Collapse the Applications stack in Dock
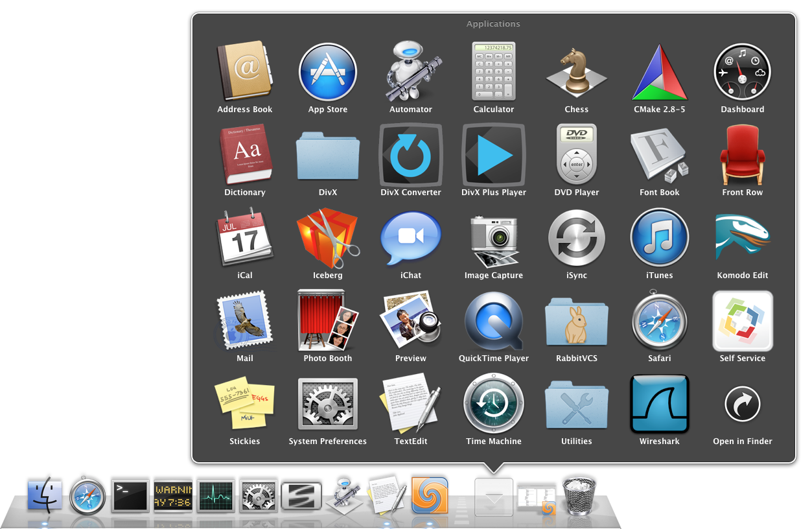The width and height of the screenshot is (812, 529). point(494,497)
